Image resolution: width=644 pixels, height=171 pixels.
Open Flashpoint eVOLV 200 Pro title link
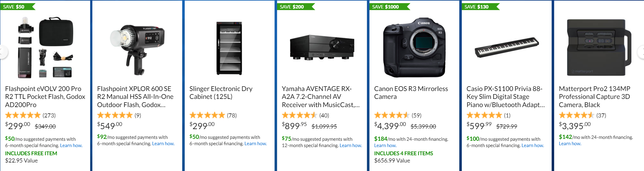click(45, 97)
